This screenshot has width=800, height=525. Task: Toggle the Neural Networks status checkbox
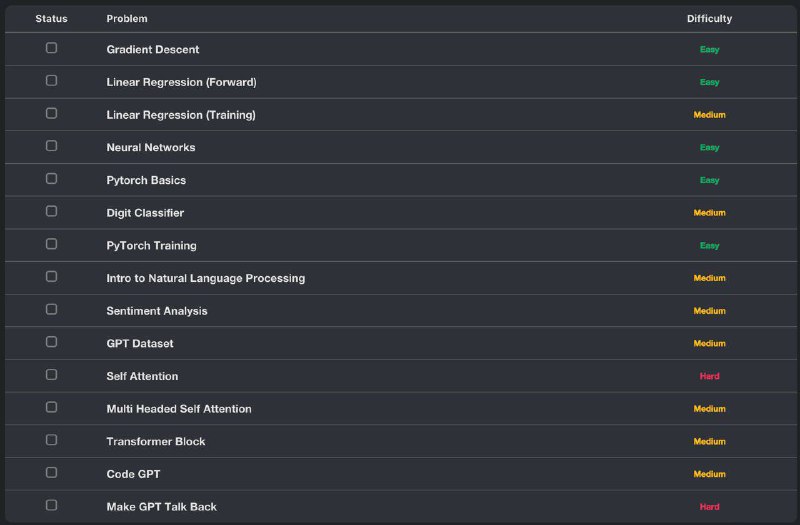(51, 146)
